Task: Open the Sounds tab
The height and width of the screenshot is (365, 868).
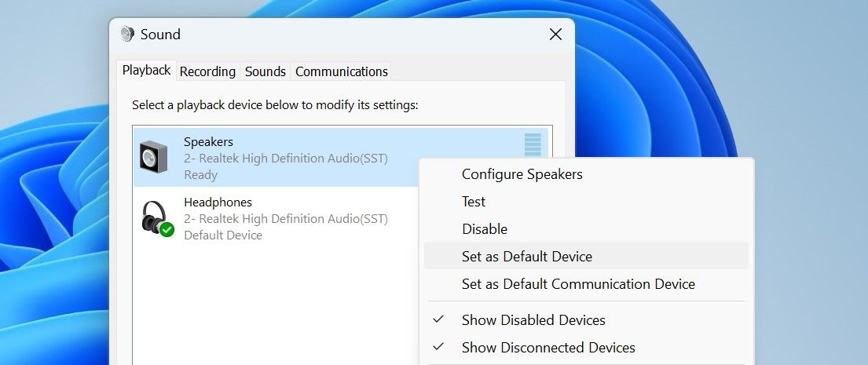Action: (x=266, y=71)
